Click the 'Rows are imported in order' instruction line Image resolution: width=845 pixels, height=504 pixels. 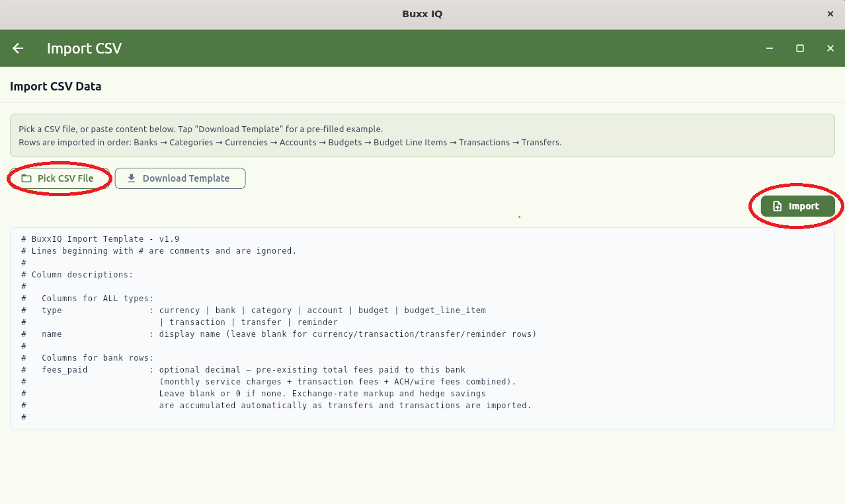tap(290, 142)
